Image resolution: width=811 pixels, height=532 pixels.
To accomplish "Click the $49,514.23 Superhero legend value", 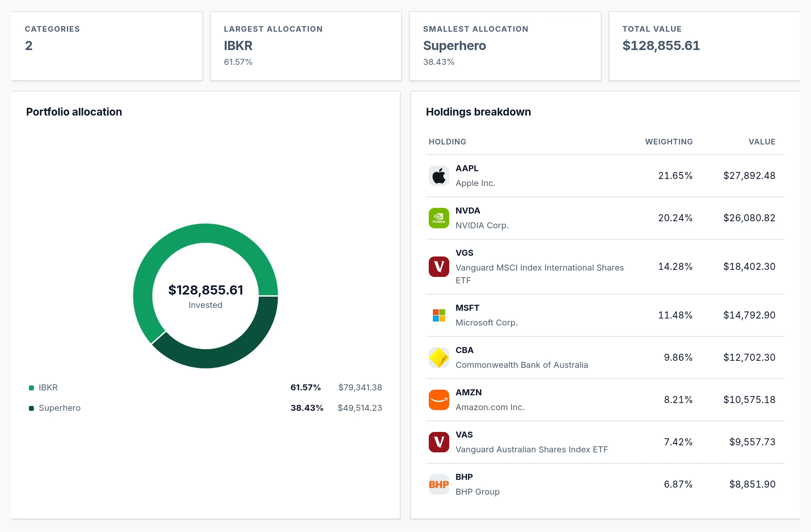I will click(360, 408).
